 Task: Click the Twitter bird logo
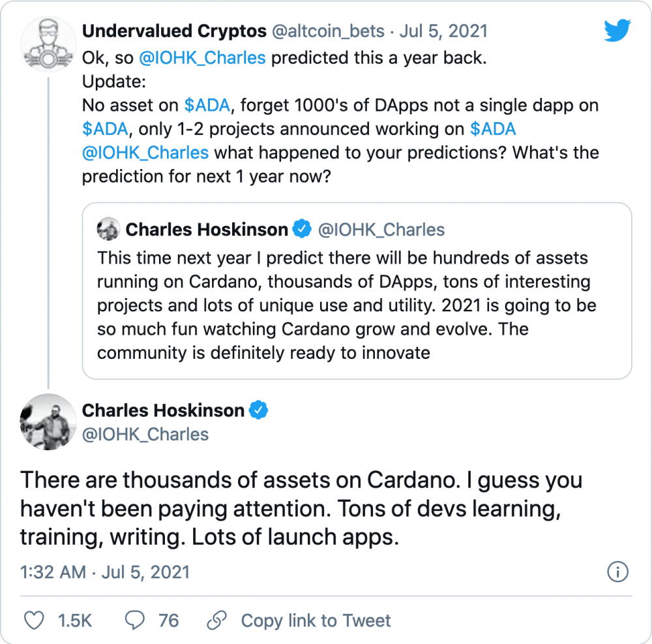617,30
